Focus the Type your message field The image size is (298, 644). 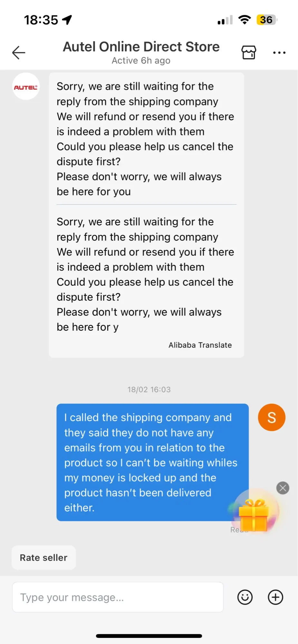point(118,597)
